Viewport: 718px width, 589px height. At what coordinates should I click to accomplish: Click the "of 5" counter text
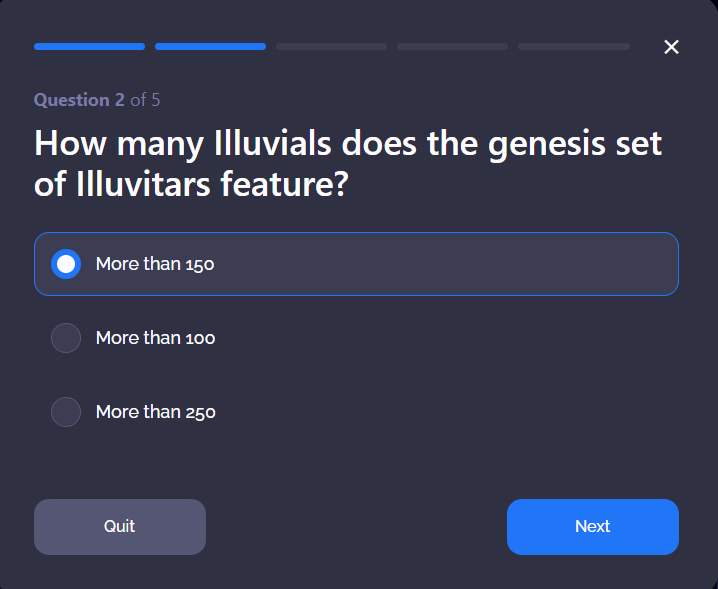tap(145, 100)
